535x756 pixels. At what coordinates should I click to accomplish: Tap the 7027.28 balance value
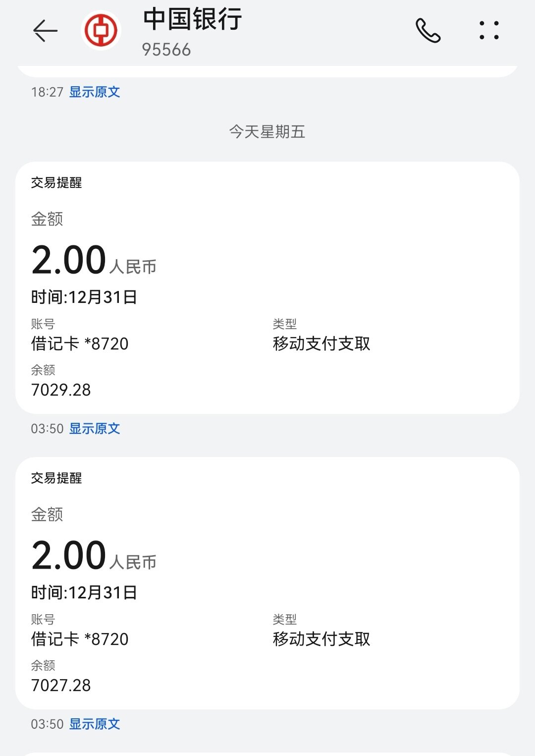pos(61,685)
